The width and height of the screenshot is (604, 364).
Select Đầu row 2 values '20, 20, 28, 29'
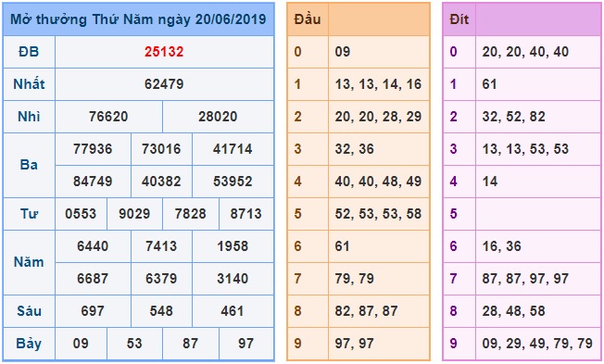378,117
